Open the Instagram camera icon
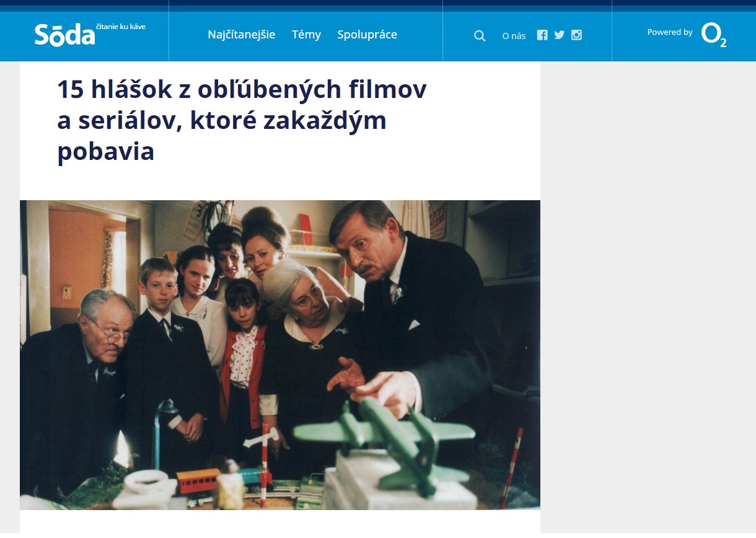The height and width of the screenshot is (538, 756). click(576, 35)
